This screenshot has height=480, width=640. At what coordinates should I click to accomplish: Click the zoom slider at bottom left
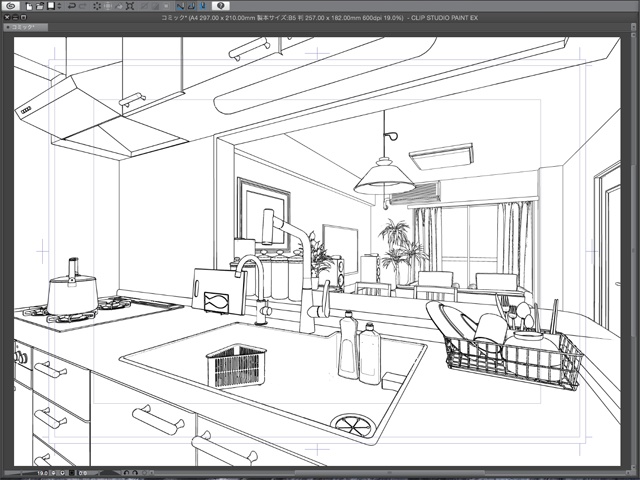tap(21, 473)
